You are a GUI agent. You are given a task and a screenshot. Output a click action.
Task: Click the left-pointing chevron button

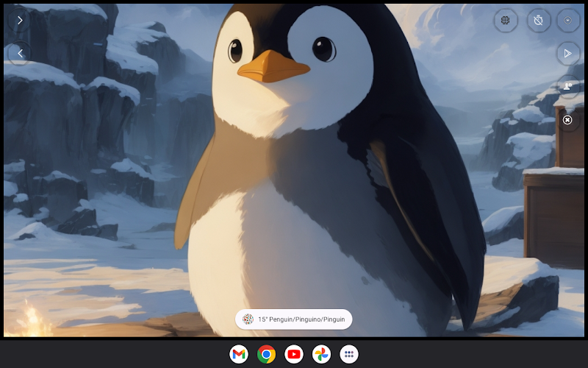(x=20, y=53)
